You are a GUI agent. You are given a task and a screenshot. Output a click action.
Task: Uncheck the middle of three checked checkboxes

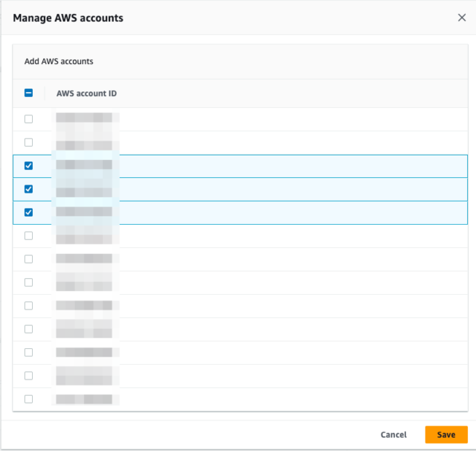28,189
